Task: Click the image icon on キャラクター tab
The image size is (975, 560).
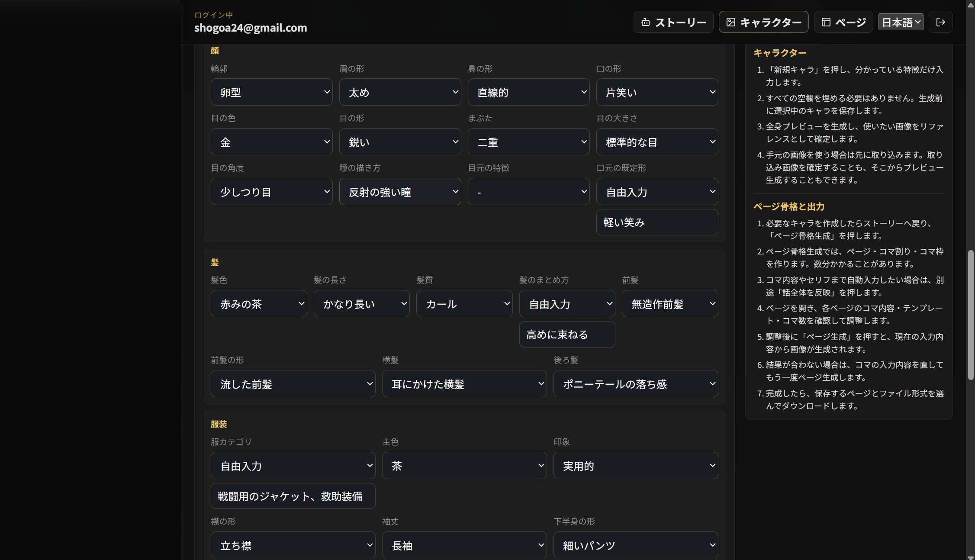Action: coord(730,22)
